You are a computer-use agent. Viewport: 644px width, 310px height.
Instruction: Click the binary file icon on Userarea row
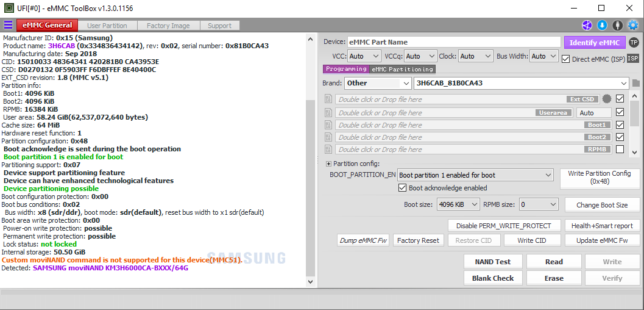(x=328, y=113)
